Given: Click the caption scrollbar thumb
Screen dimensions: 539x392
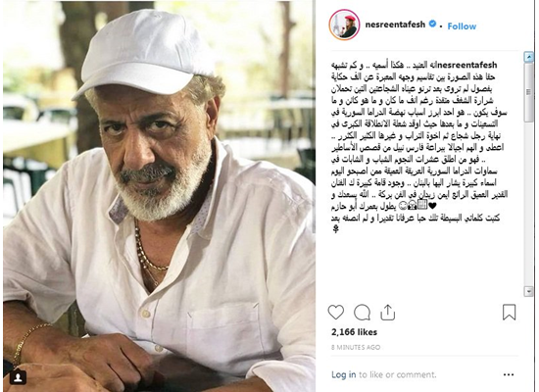Looking at the screenshot, I should 528,92.
